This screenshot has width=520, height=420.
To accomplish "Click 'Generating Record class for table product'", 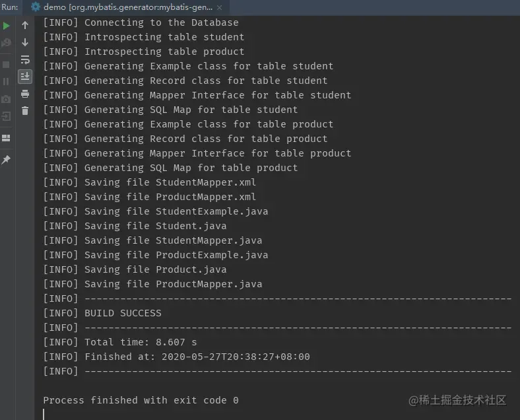I will [x=185, y=139].
